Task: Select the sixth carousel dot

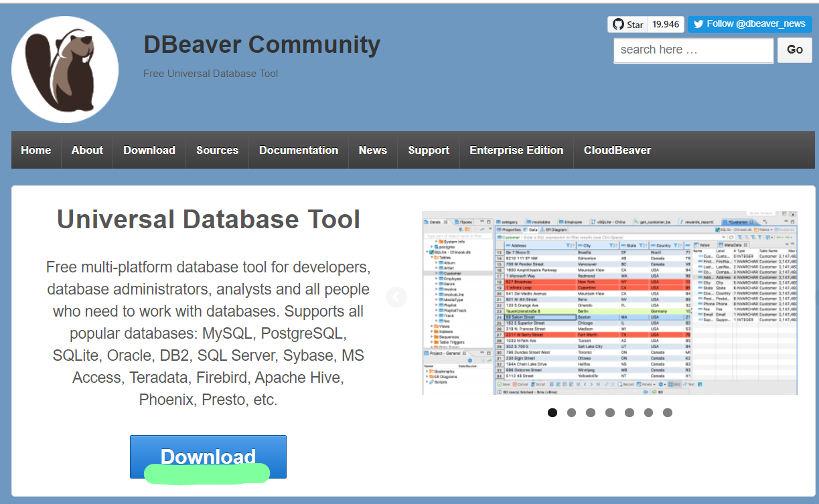Action: (x=648, y=412)
